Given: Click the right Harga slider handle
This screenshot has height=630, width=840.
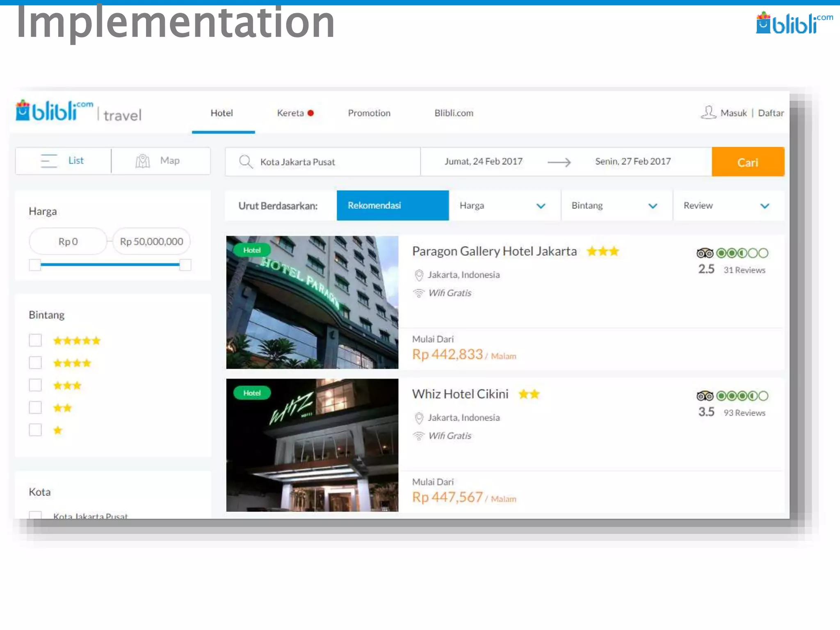Looking at the screenshot, I should (185, 265).
